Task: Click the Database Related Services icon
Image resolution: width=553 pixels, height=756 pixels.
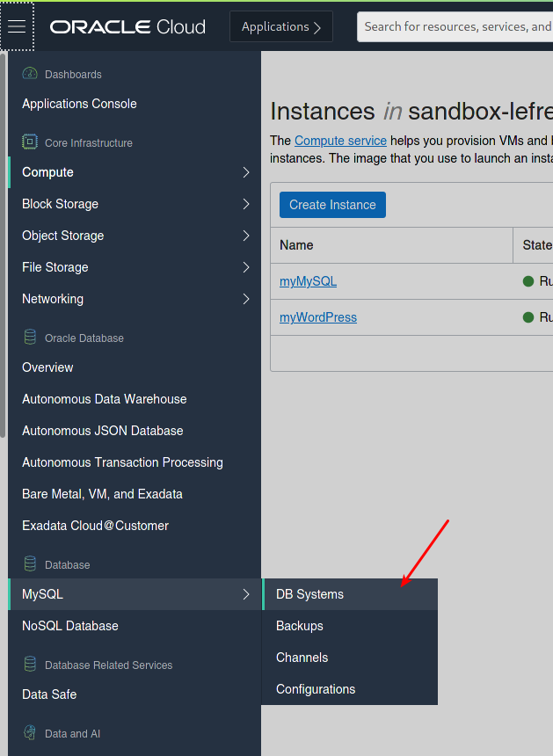Action: (30, 665)
